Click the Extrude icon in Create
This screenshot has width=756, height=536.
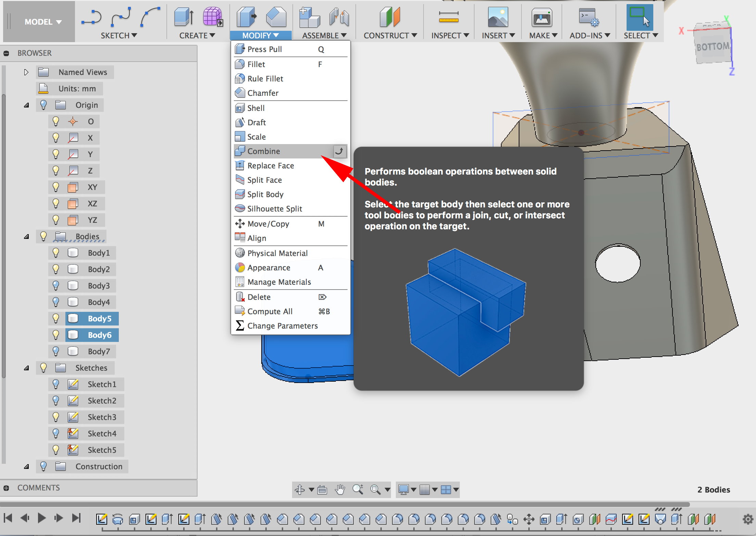(184, 17)
